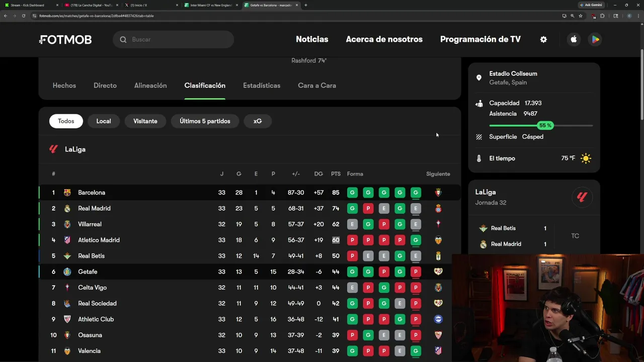
Task: Click the Siguiente column header
Action: tap(438, 174)
